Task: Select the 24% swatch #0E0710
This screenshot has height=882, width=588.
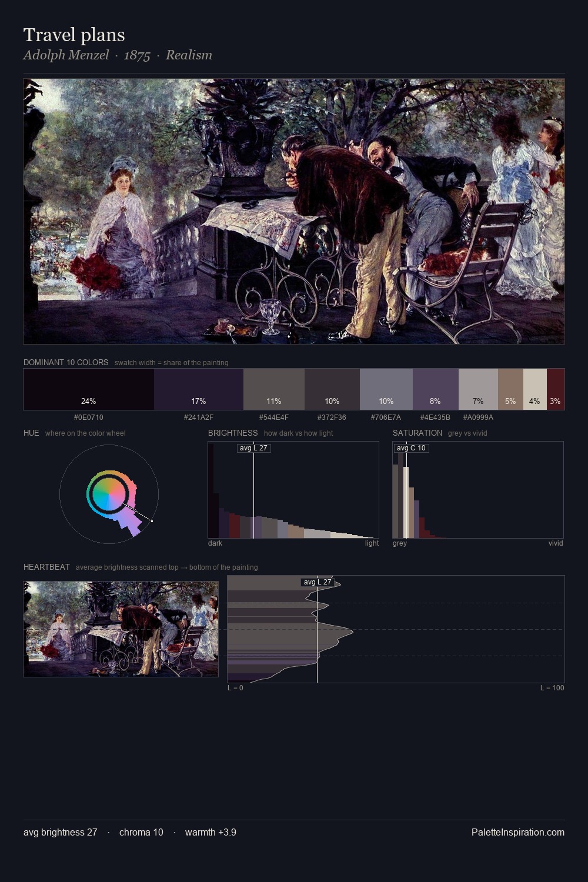Action: click(x=89, y=389)
